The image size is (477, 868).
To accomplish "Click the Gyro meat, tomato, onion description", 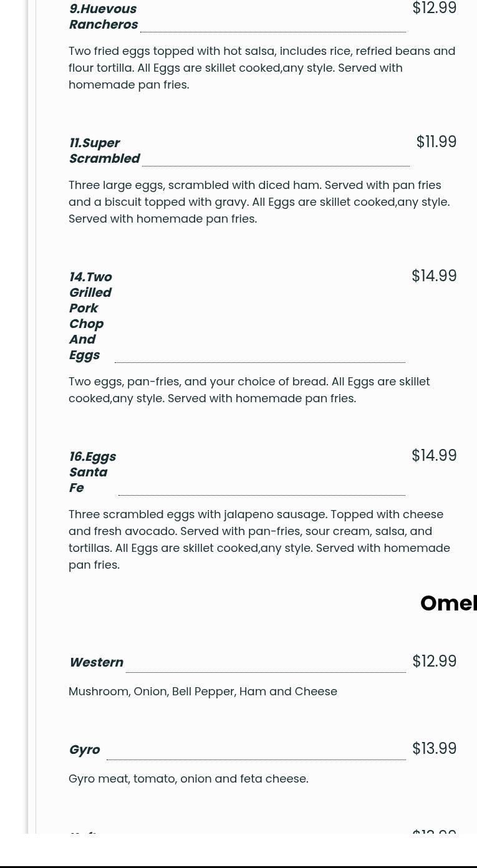I will click(188, 778).
